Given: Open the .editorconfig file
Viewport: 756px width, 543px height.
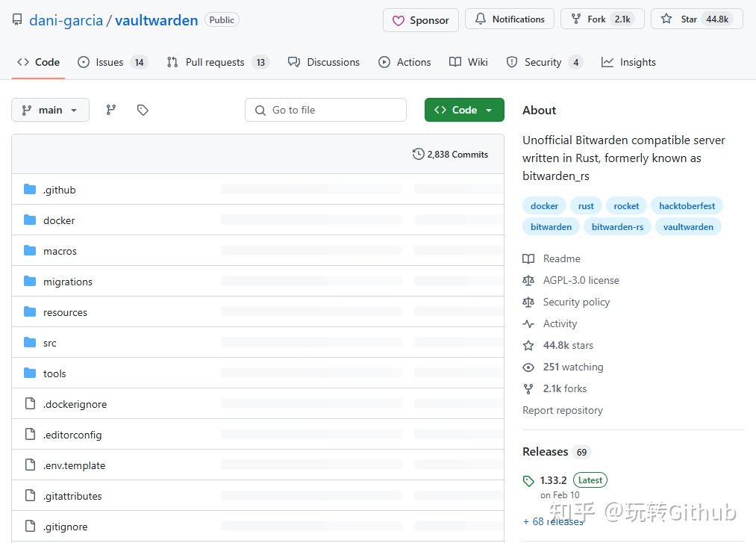Looking at the screenshot, I should [72, 435].
